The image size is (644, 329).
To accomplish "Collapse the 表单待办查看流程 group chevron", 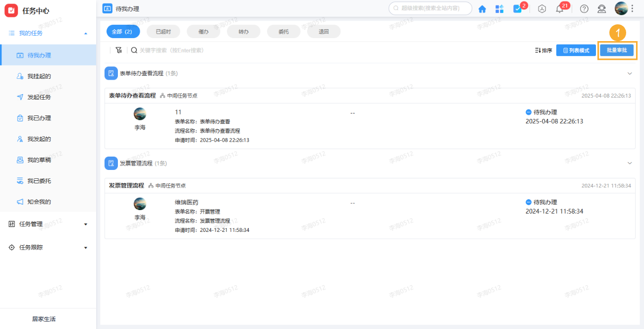I will (x=630, y=73).
